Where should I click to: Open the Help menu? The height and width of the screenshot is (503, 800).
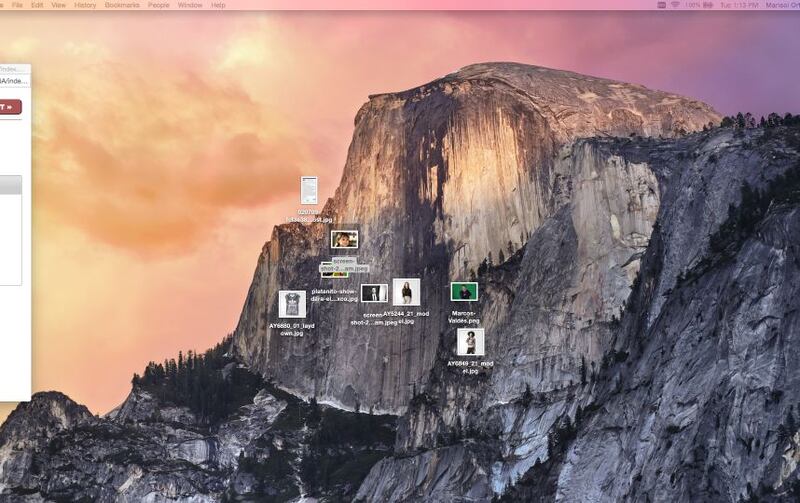coord(218,5)
